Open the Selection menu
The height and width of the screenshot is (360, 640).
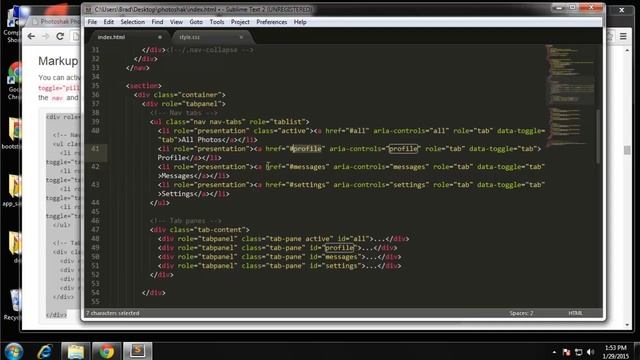133,22
